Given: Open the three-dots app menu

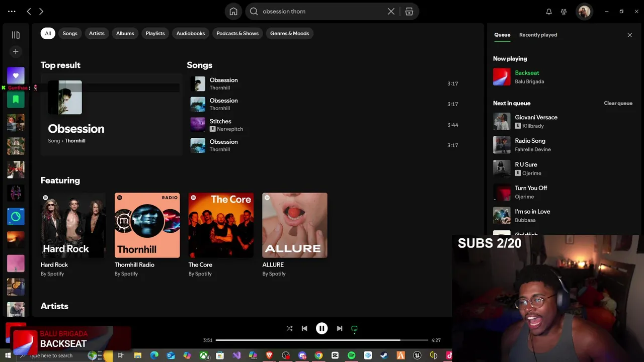Looking at the screenshot, I should pyautogui.click(x=12, y=11).
